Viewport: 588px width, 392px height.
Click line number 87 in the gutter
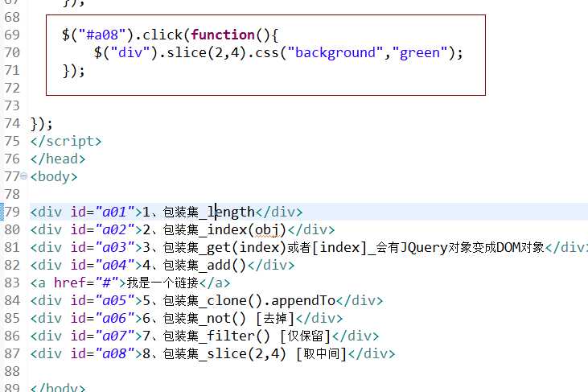[x=12, y=353]
